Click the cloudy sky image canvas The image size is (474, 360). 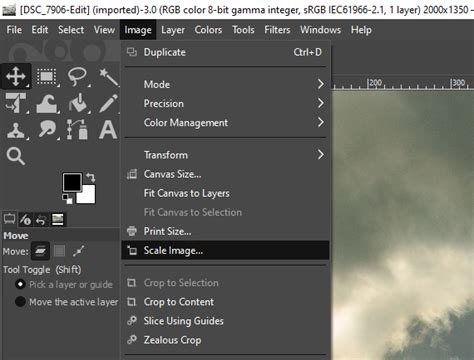(403, 225)
